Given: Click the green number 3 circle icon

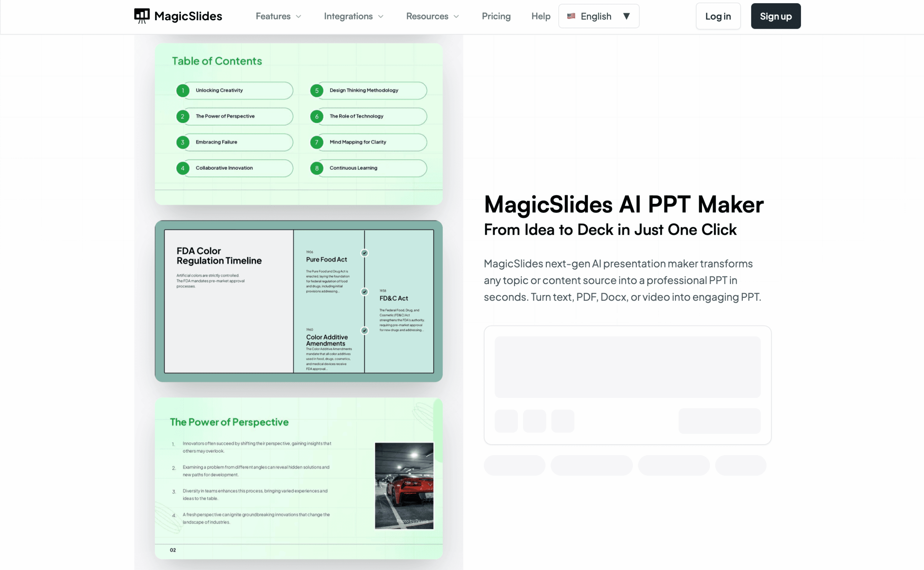Looking at the screenshot, I should [x=183, y=142].
